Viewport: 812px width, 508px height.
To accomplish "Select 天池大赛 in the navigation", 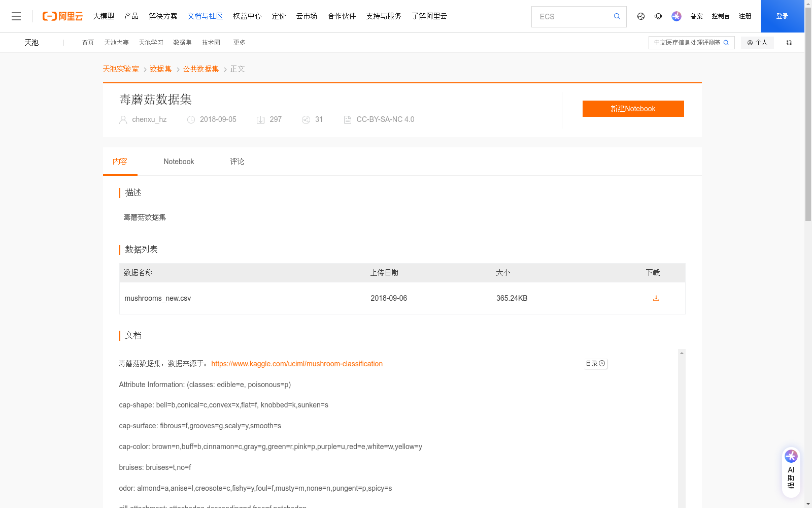I will (x=116, y=43).
